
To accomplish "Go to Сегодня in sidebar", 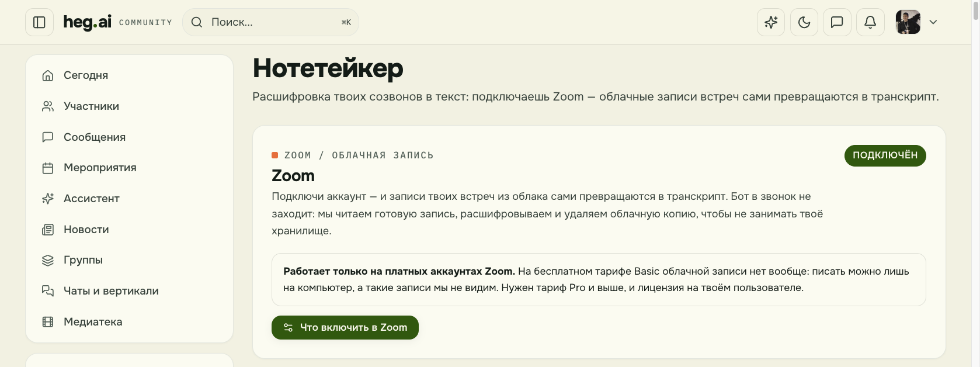I will click(130, 75).
